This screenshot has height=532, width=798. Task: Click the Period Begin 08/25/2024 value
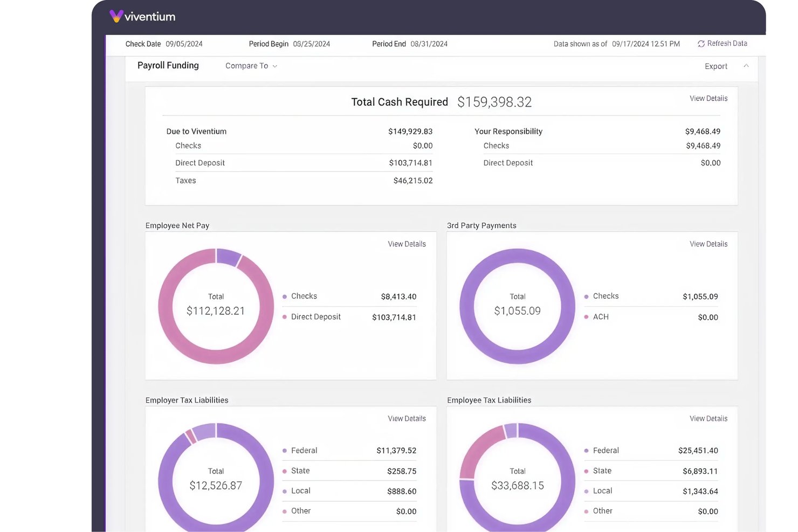click(x=312, y=44)
